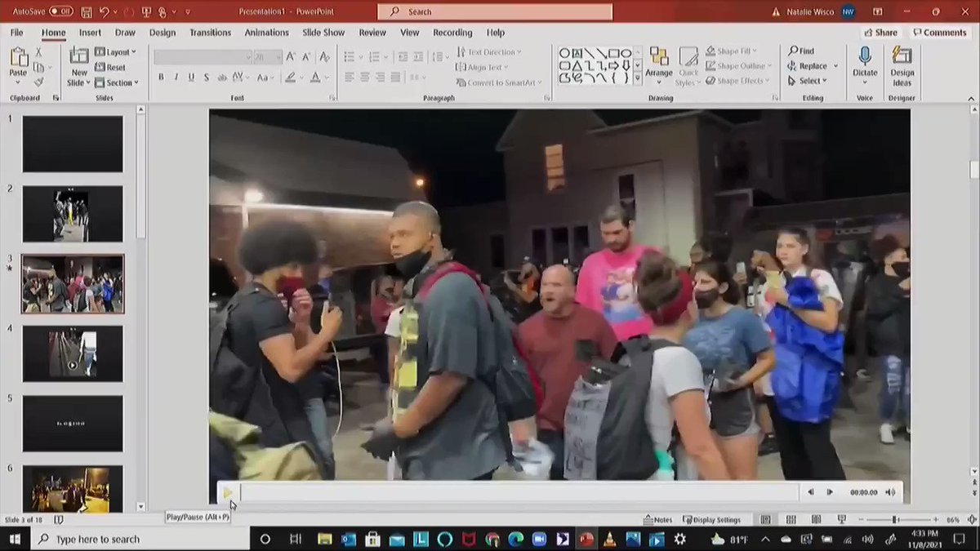Click the Undo arrow icon
This screenshot has width=980, height=551.
click(x=105, y=12)
